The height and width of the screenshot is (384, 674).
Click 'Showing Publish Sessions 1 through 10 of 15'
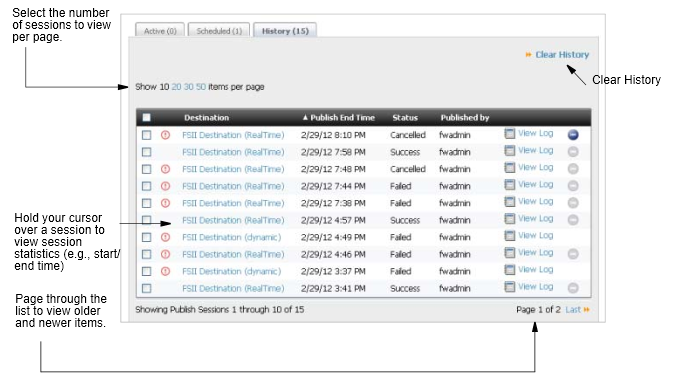pyautogui.click(x=220, y=310)
